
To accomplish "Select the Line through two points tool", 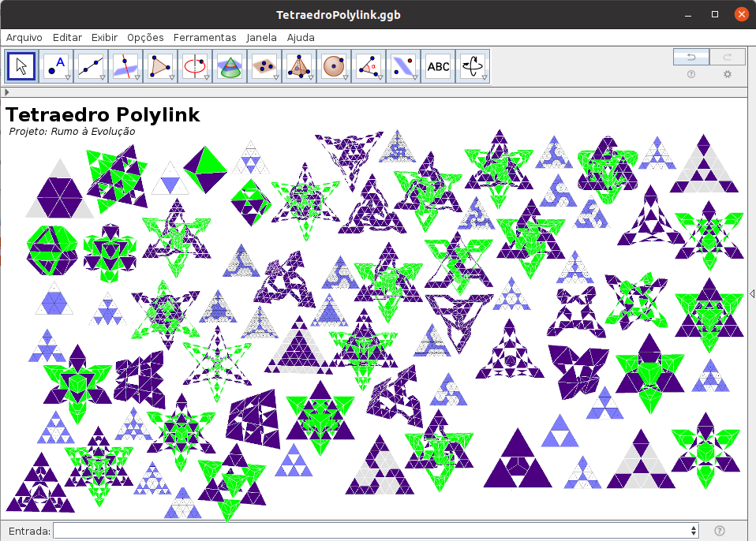I will [x=91, y=66].
